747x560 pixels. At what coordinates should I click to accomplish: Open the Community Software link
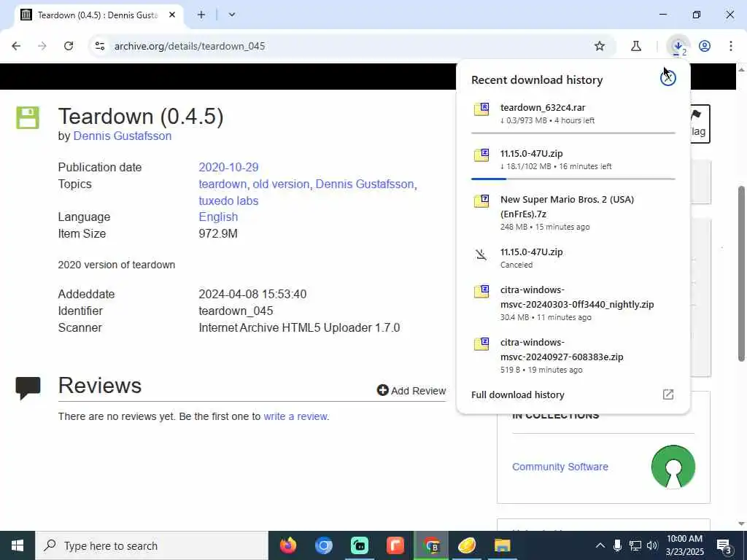point(560,467)
